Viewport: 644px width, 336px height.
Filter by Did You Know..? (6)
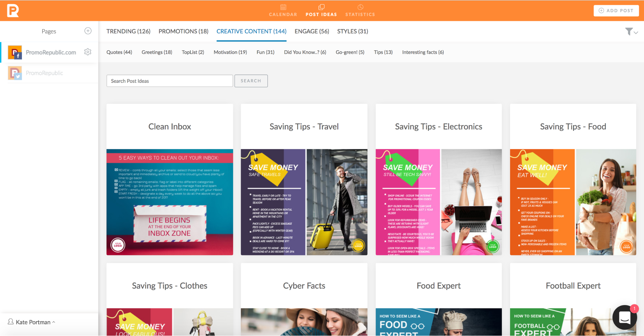pos(305,52)
